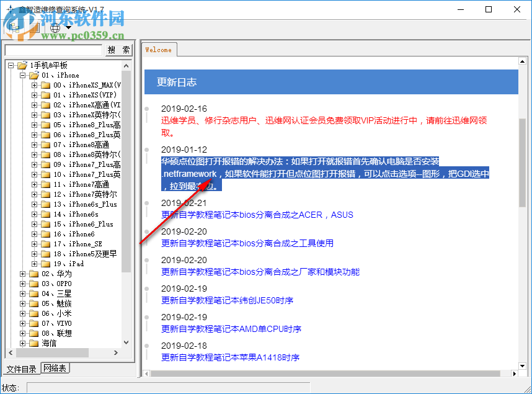Select the 02、iPhoneX高通 folder icon

[45, 105]
